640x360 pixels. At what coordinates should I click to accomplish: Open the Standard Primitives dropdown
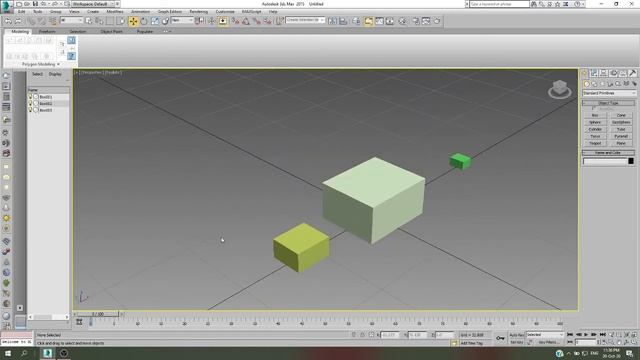(x=609, y=93)
